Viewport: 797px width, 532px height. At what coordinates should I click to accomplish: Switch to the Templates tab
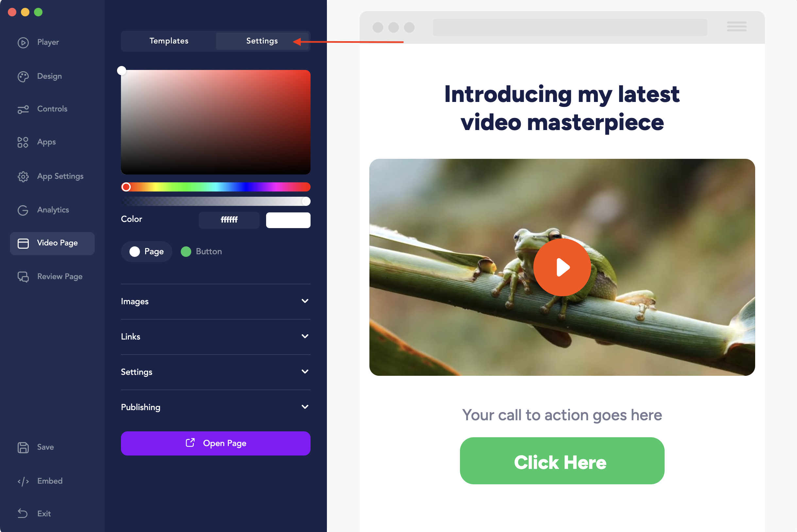[x=169, y=41]
